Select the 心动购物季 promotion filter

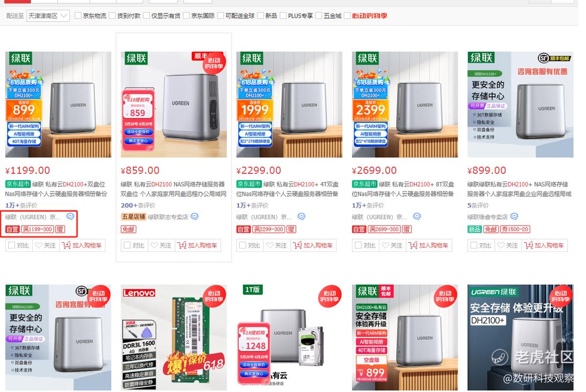coord(370,16)
